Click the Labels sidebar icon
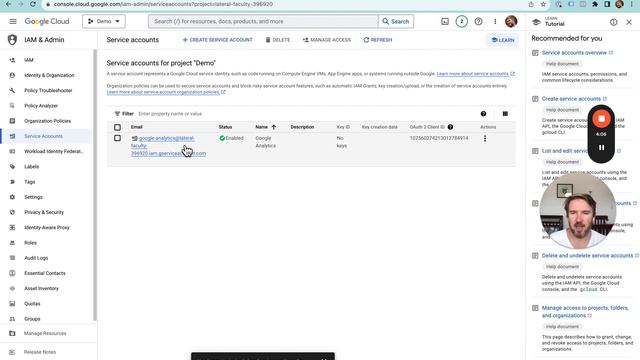640x360 pixels. [12, 167]
